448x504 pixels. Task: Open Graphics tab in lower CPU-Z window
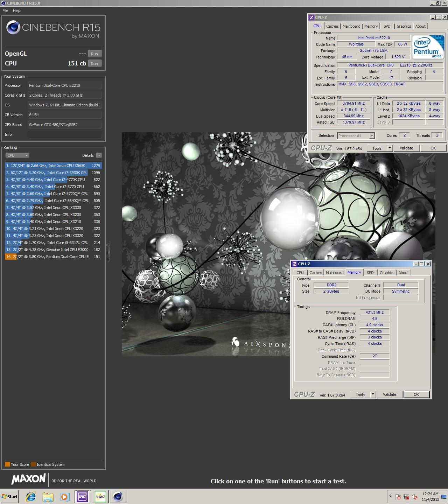pos(387,273)
